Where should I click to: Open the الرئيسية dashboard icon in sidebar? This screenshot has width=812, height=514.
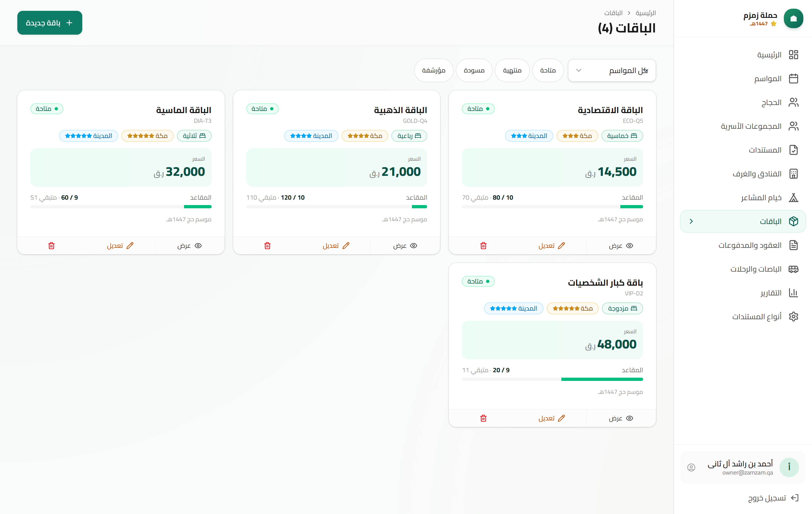coord(793,55)
